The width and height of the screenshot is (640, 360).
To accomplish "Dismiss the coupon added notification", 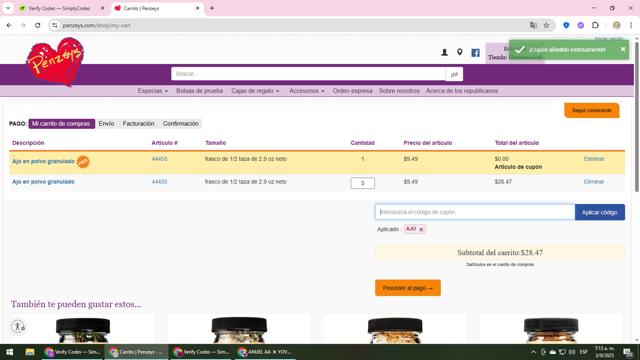I will pyautogui.click(x=623, y=49).
